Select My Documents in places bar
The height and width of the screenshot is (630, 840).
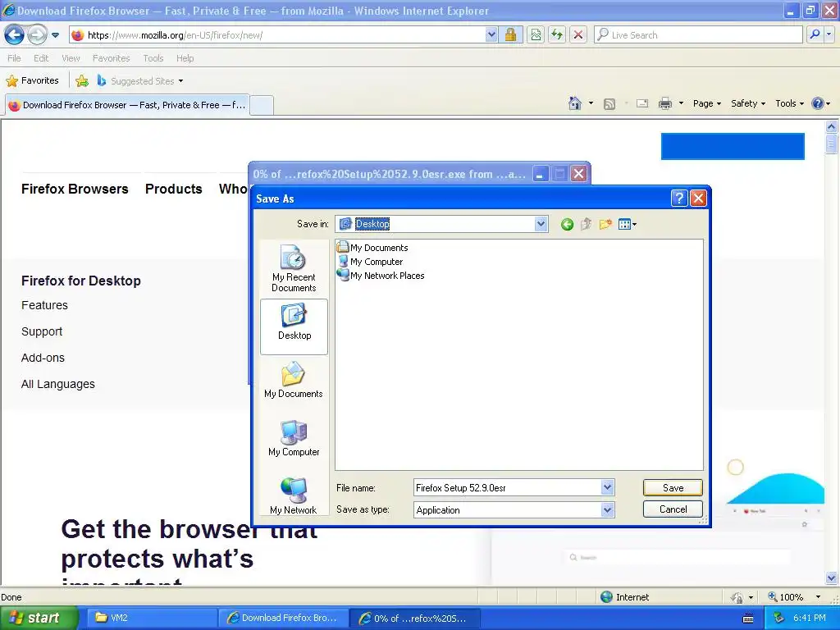(294, 381)
